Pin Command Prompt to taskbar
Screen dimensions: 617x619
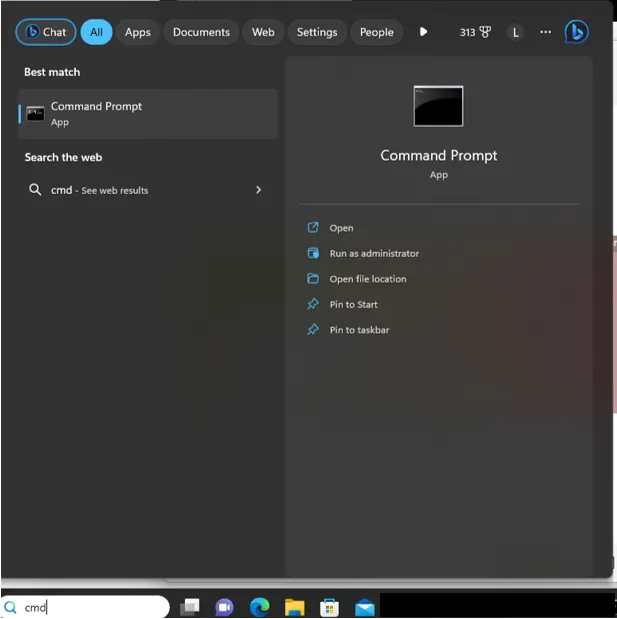(359, 330)
